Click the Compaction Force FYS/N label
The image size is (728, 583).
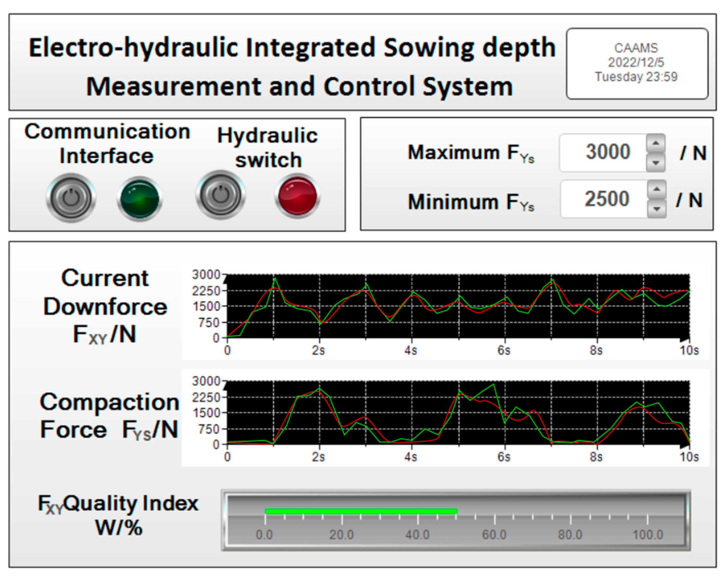(x=109, y=416)
